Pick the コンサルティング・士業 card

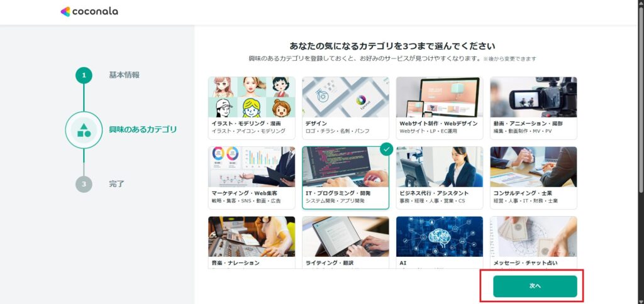[x=533, y=178]
